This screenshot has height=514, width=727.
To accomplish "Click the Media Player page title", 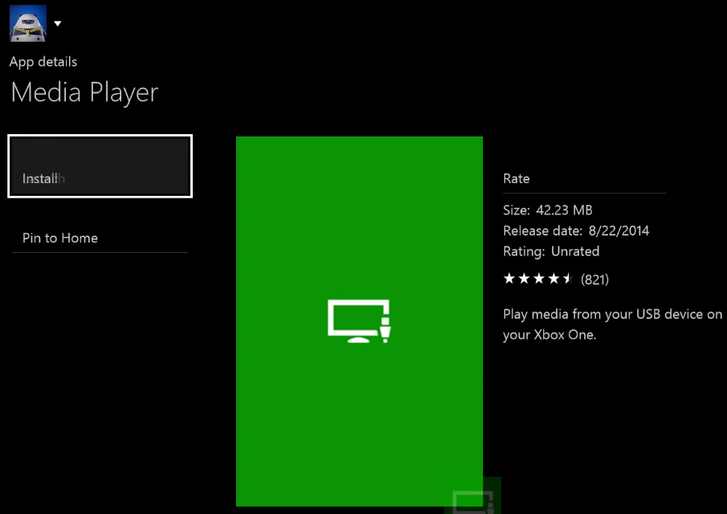I will click(x=84, y=93).
